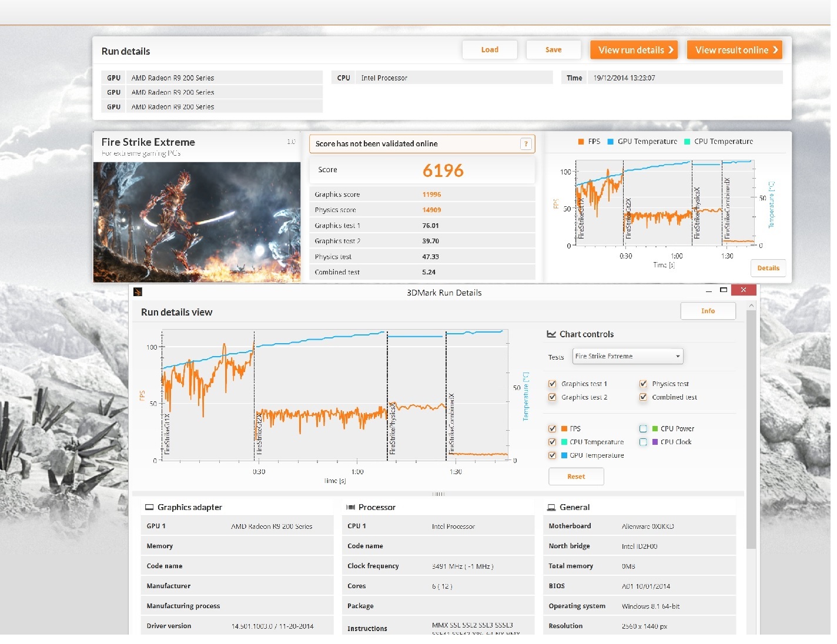Uncheck the Graphics test 1 checkbox
The image size is (837, 644).
coord(553,384)
